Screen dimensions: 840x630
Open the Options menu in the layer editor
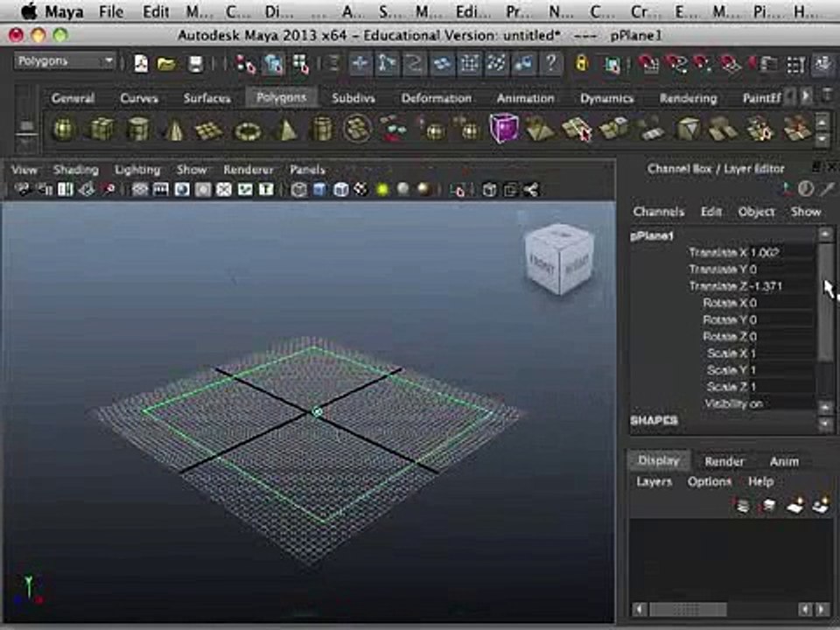pos(710,481)
